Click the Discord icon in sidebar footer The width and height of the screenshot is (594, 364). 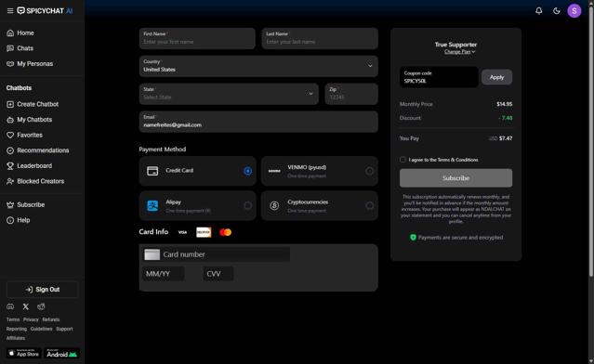click(10, 306)
